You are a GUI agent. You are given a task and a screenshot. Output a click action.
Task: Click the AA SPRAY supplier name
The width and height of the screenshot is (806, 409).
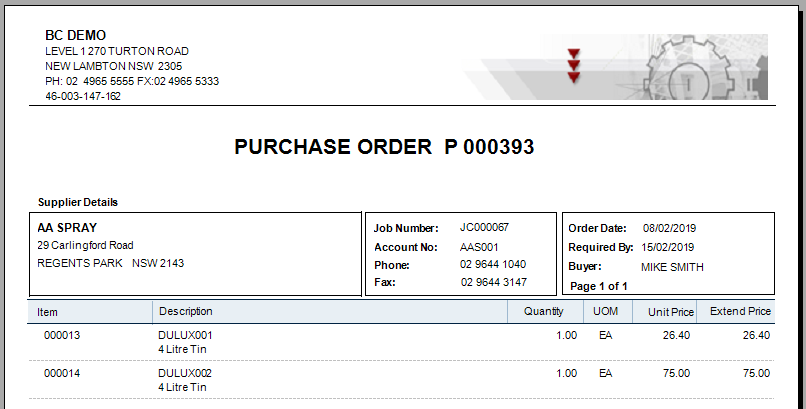coord(67,227)
